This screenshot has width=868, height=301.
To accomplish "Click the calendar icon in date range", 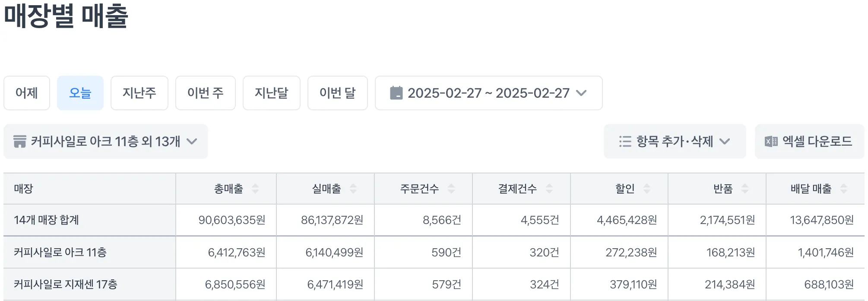I will tap(396, 93).
